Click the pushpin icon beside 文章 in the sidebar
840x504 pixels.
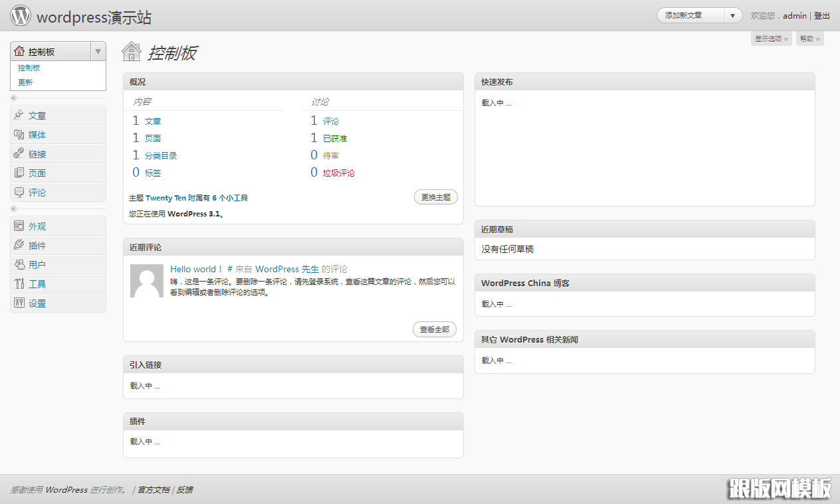point(19,116)
